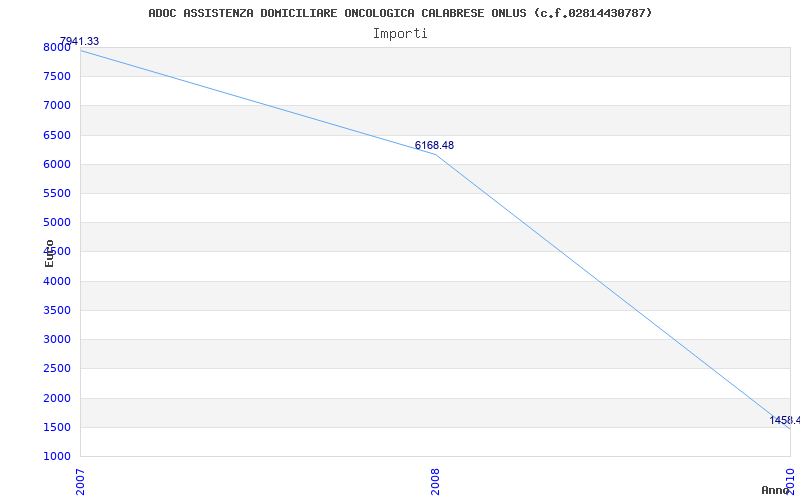The width and height of the screenshot is (800, 500).
Task: Click the 1500 y-axis tick label
Action: [x=57, y=427]
